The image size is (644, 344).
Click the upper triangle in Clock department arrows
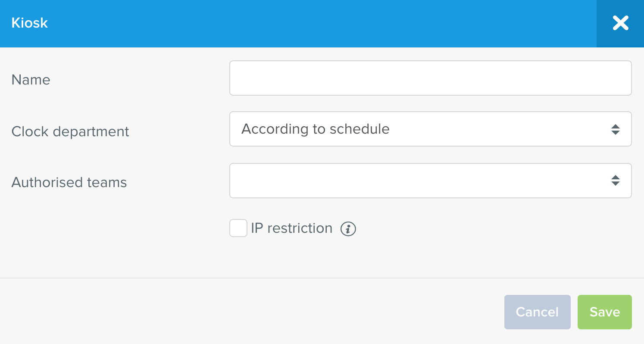tap(615, 126)
